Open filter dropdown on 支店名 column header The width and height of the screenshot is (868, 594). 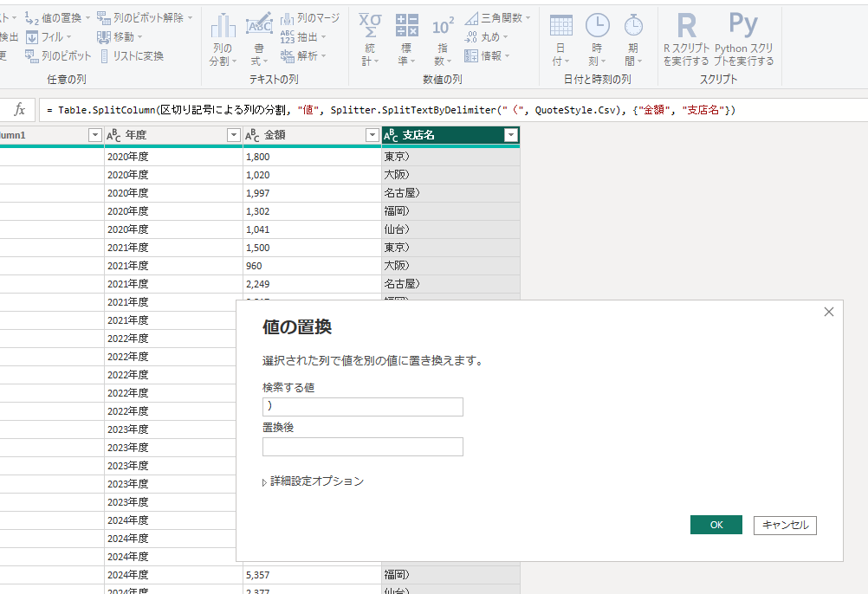point(511,135)
